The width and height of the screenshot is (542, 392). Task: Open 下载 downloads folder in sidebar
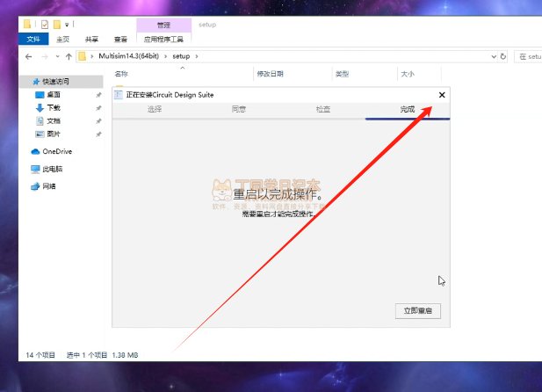[x=53, y=107]
